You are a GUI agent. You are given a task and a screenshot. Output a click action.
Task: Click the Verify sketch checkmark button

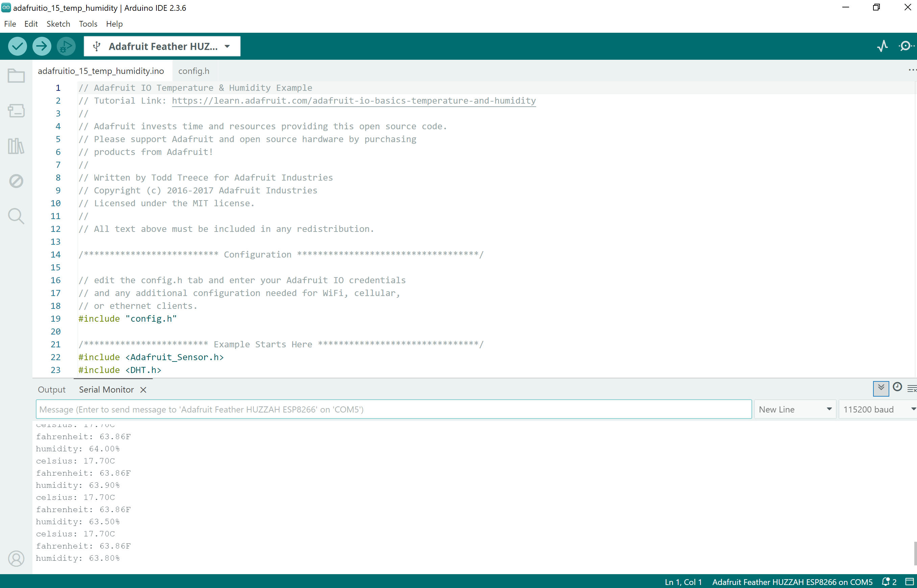tap(17, 46)
